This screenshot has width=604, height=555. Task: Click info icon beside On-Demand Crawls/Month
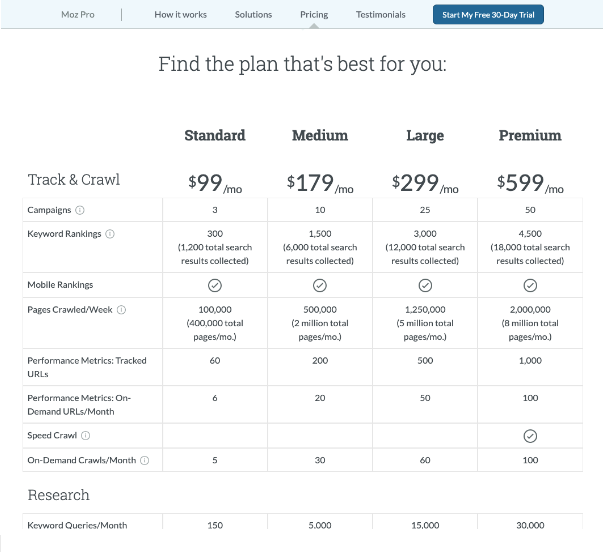[144, 461]
